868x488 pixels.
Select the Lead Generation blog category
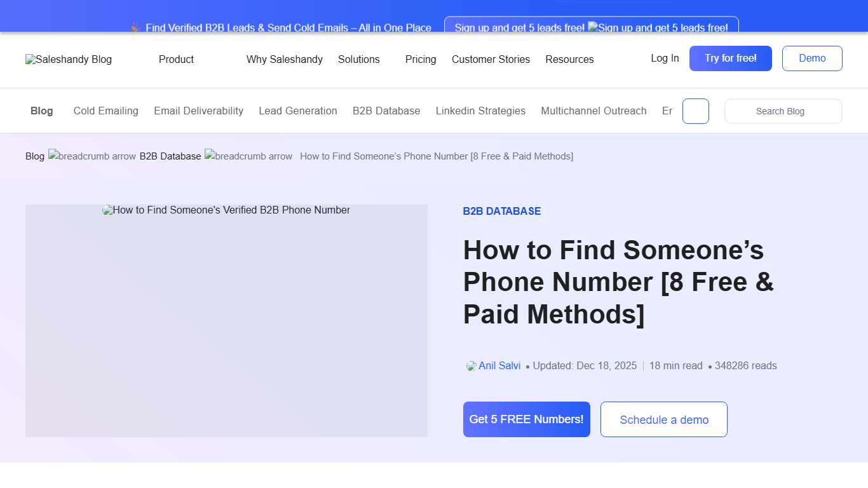pyautogui.click(x=297, y=111)
